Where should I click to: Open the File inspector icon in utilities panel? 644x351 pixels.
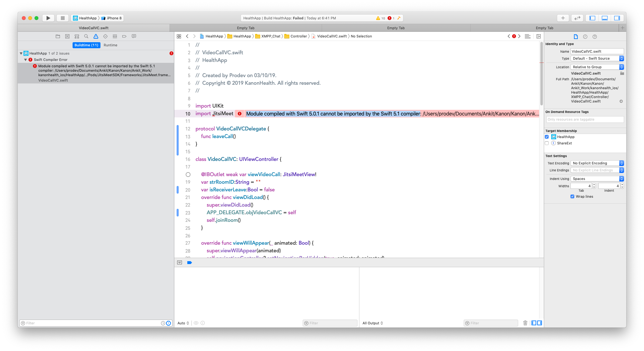click(x=576, y=36)
